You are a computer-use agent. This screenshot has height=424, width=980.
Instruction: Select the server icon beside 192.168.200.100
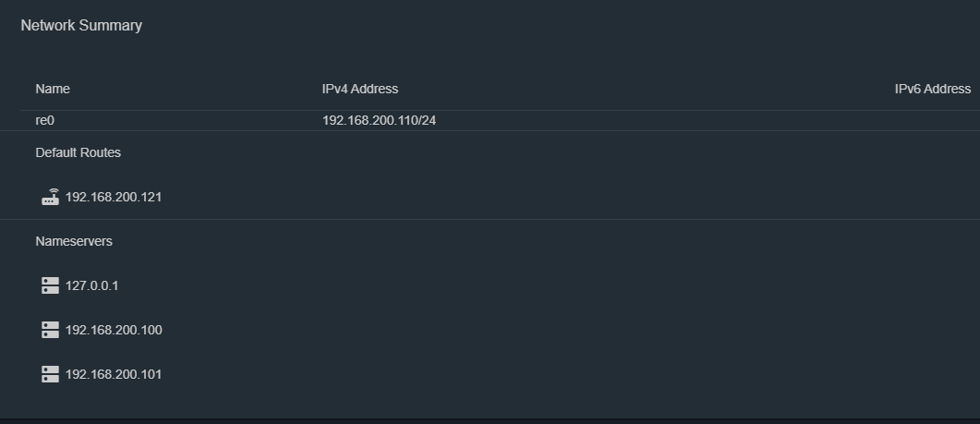(x=50, y=330)
